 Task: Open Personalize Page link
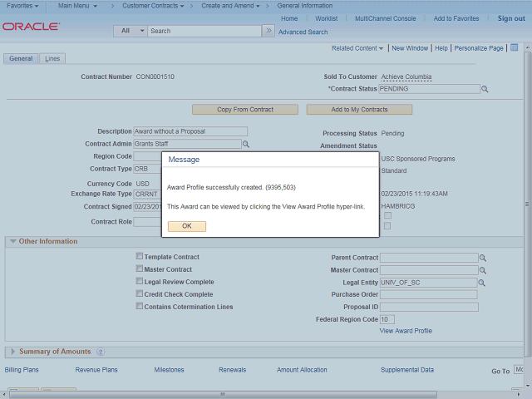[x=479, y=48]
